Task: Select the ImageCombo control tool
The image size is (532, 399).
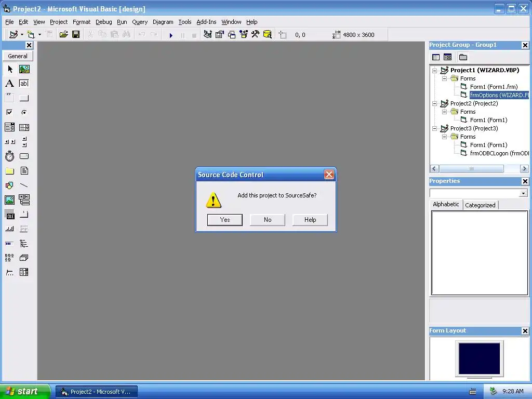Action: pyautogui.click(x=24, y=272)
